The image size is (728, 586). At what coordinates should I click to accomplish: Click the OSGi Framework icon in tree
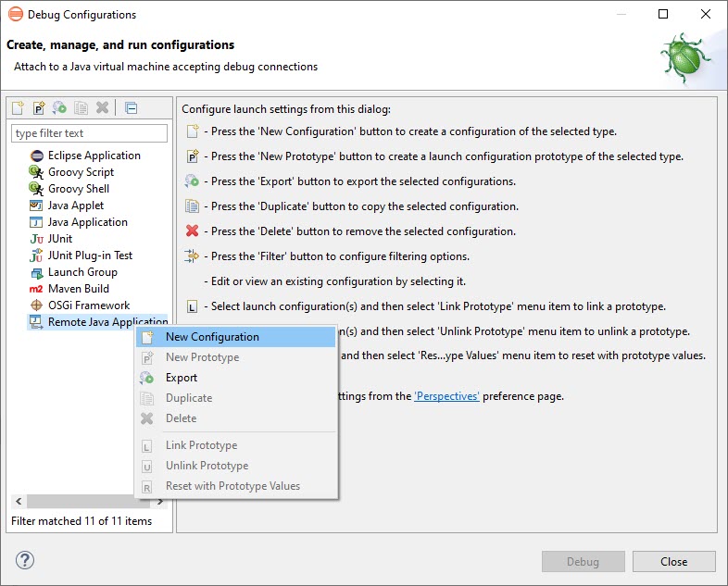[36, 305]
